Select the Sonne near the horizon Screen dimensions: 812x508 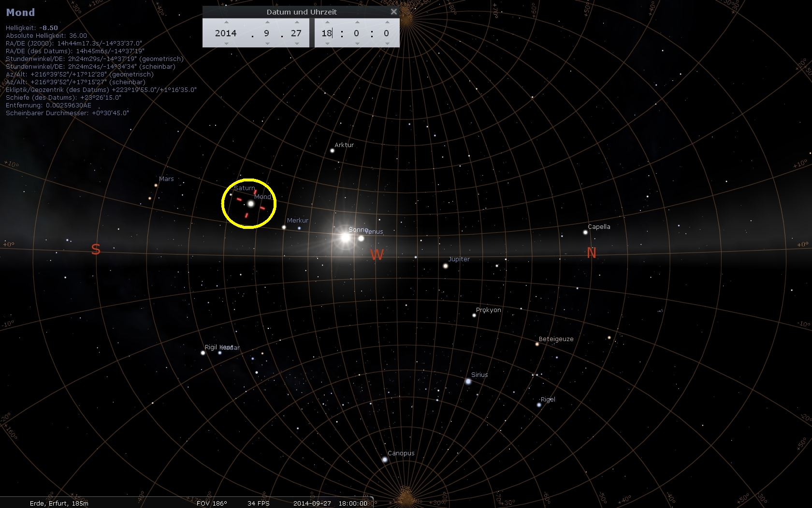[x=345, y=238]
